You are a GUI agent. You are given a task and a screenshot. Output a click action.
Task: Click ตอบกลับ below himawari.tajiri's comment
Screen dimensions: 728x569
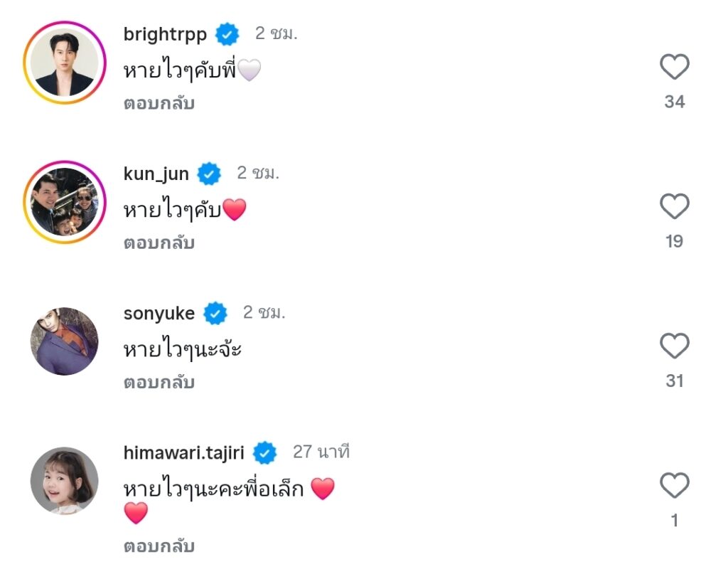coord(159,547)
